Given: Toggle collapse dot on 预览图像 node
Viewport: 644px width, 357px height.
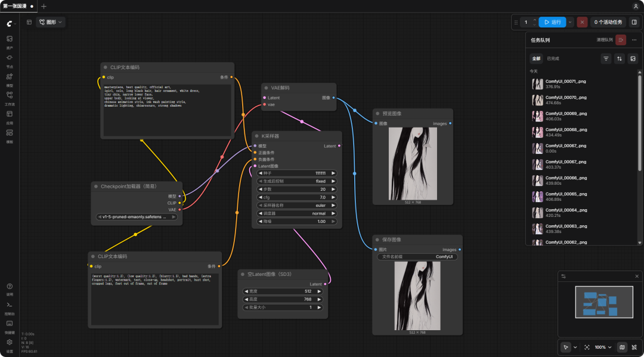Looking at the screenshot, I should click(377, 113).
